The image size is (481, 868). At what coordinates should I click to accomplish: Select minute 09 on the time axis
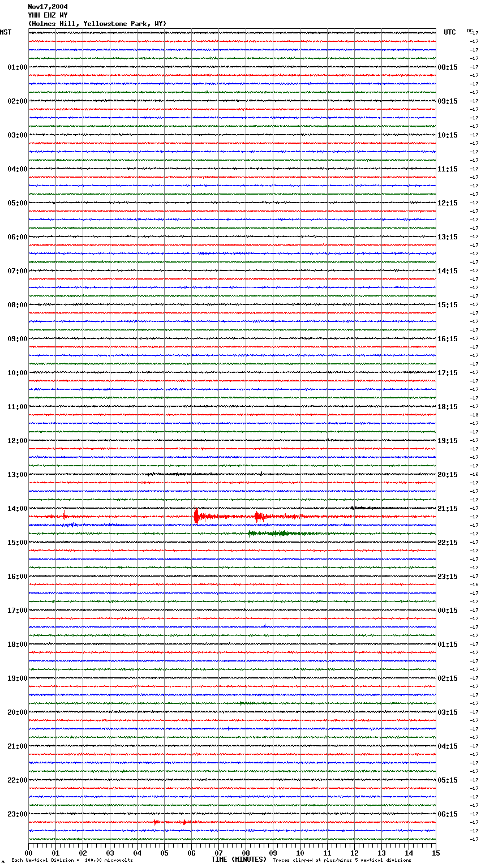[x=273, y=853]
